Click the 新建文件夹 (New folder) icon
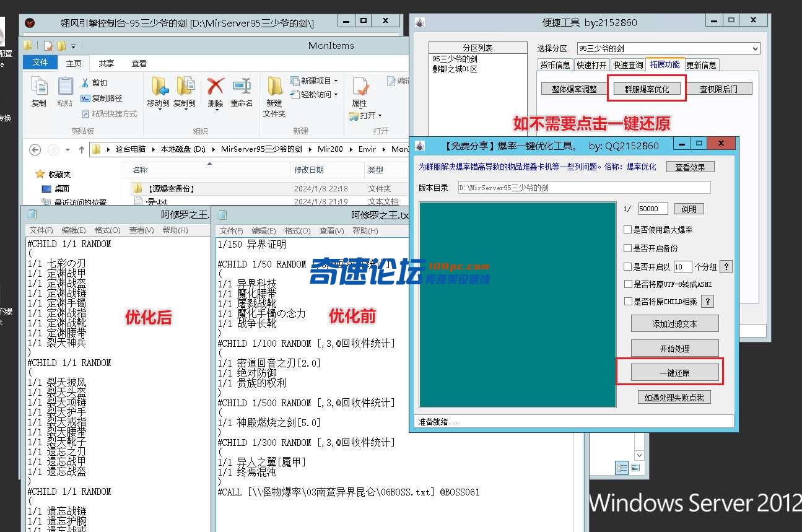Screen dimensions: 802x532 pos(274,85)
